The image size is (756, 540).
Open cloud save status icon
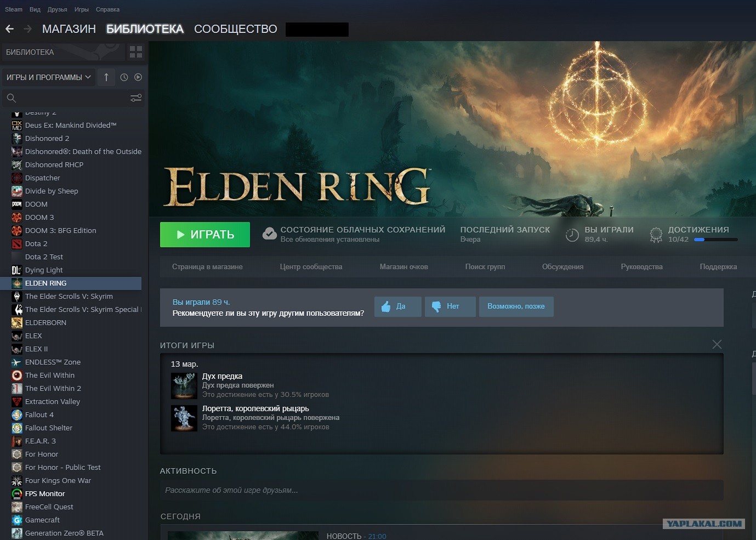pyautogui.click(x=269, y=234)
